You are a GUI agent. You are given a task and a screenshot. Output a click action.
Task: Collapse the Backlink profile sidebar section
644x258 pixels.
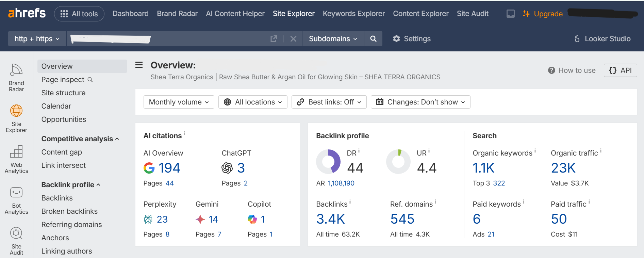click(71, 185)
